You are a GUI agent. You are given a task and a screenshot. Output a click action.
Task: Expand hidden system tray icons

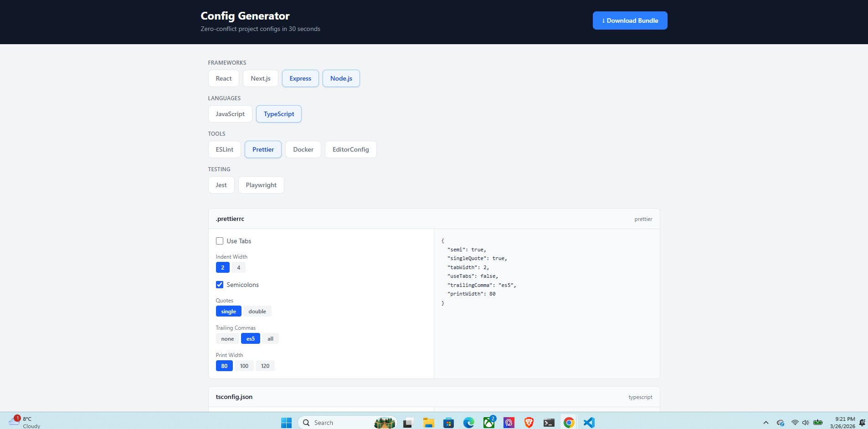(766, 423)
